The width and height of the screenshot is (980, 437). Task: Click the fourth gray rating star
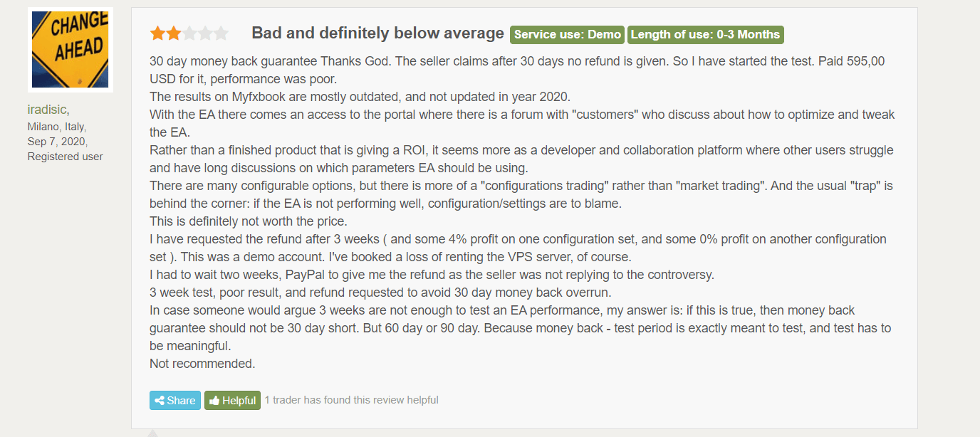click(x=205, y=33)
